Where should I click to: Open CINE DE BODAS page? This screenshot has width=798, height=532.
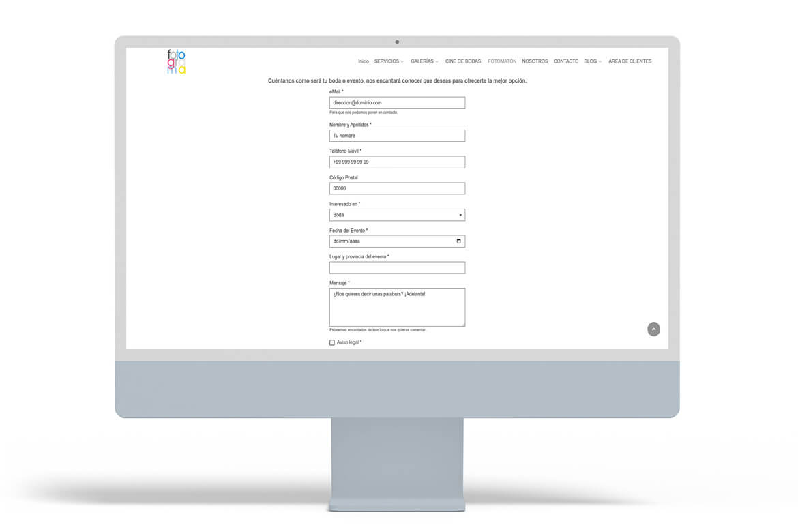(463, 61)
